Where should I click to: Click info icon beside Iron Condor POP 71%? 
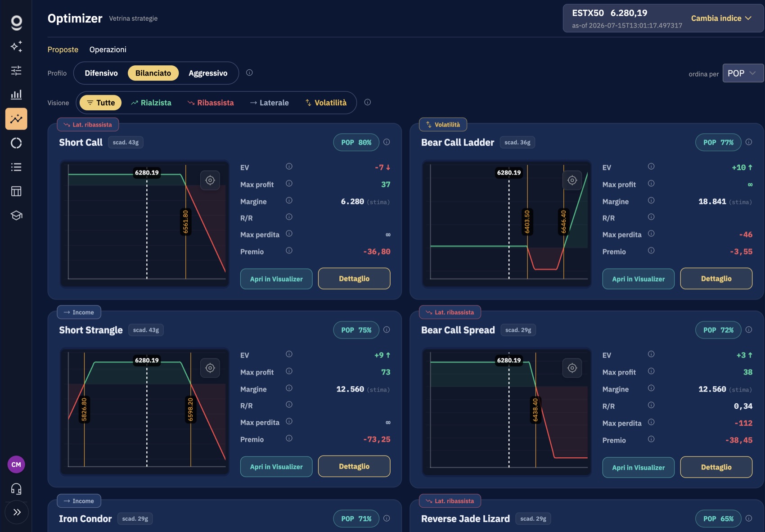point(387,518)
